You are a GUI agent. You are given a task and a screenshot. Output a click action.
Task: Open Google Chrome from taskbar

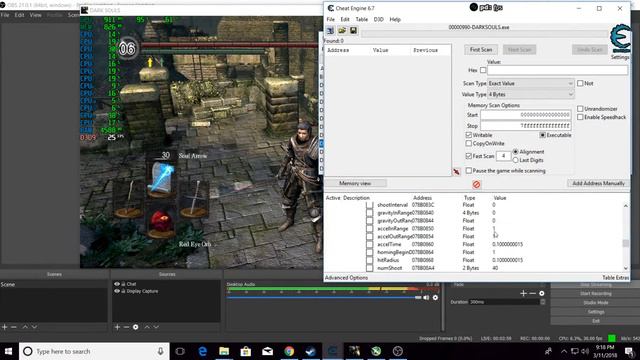click(x=289, y=351)
